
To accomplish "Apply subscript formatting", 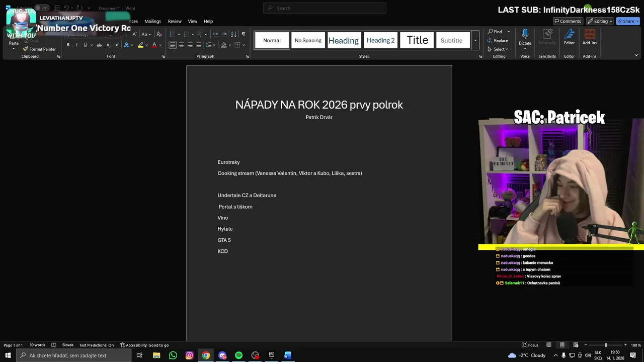I will click(x=108, y=45).
